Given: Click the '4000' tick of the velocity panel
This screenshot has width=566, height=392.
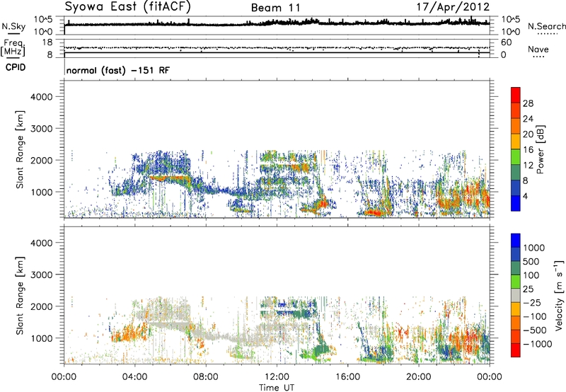Looking at the screenshot, I should point(42,243).
